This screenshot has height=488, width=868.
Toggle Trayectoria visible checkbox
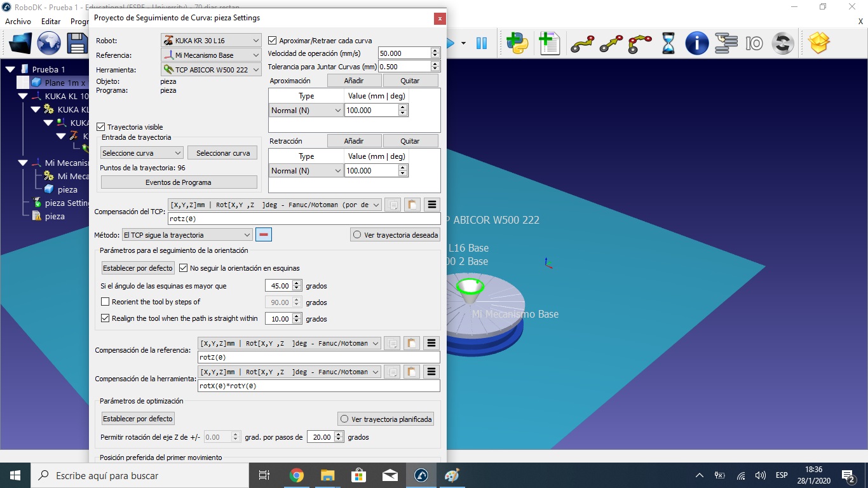pos(101,127)
